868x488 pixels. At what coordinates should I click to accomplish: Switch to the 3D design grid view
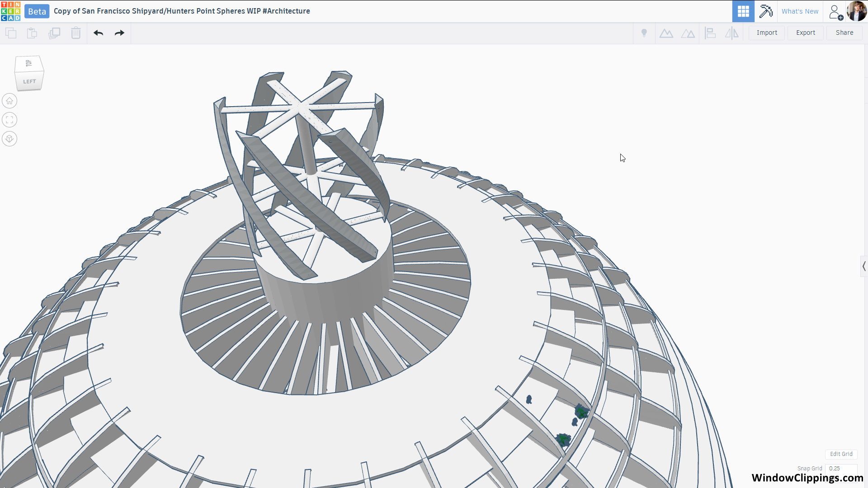click(x=743, y=11)
